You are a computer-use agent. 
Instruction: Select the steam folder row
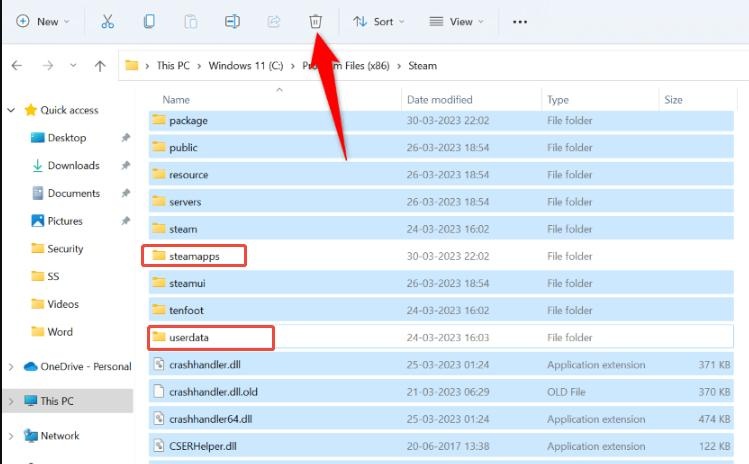coord(441,229)
